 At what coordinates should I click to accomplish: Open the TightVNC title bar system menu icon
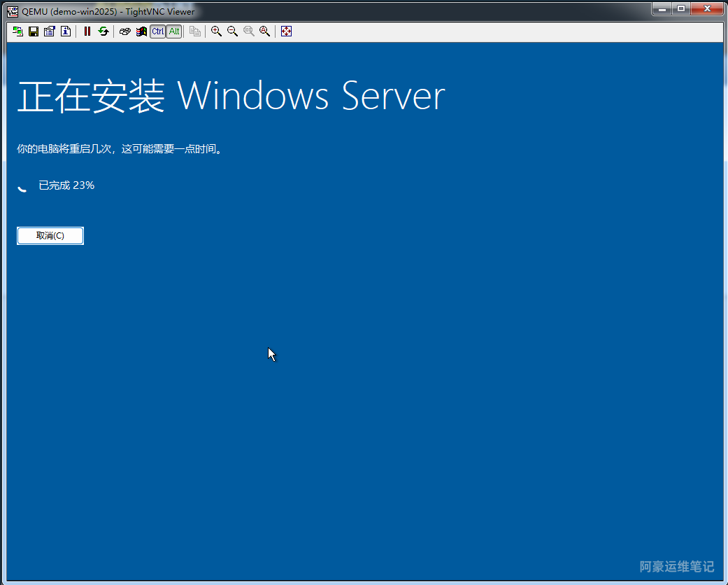click(x=13, y=11)
